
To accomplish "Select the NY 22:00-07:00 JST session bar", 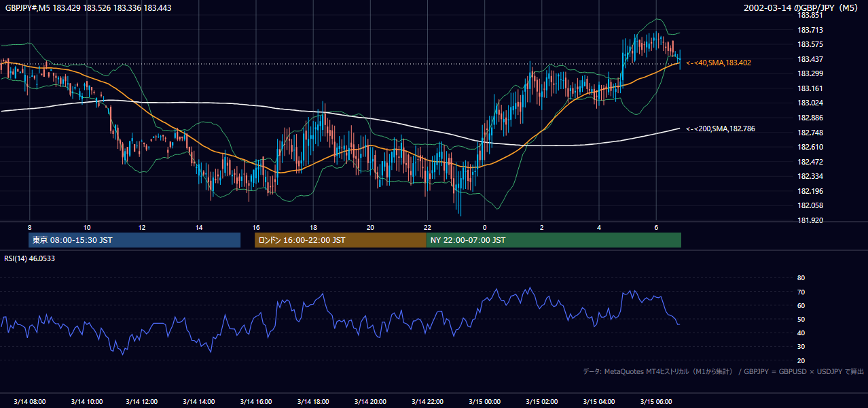I will pos(554,240).
